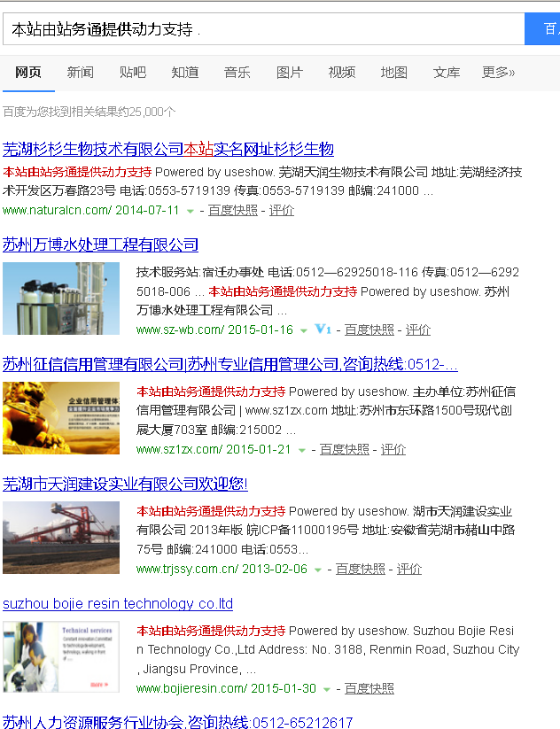Click the 百度为您找到相关结果约25,000个 result count
560x729 pixels.
pyautogui.click(x=89, y=112)
